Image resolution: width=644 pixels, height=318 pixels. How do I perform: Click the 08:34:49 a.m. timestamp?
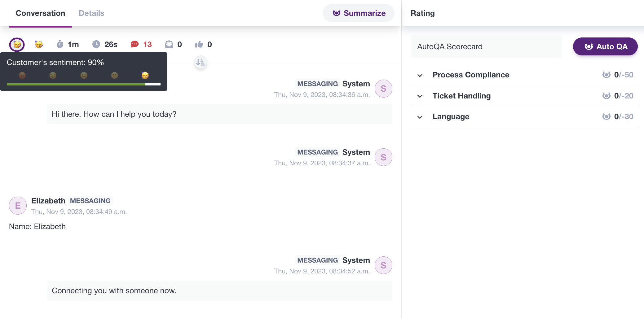point(79,211)
